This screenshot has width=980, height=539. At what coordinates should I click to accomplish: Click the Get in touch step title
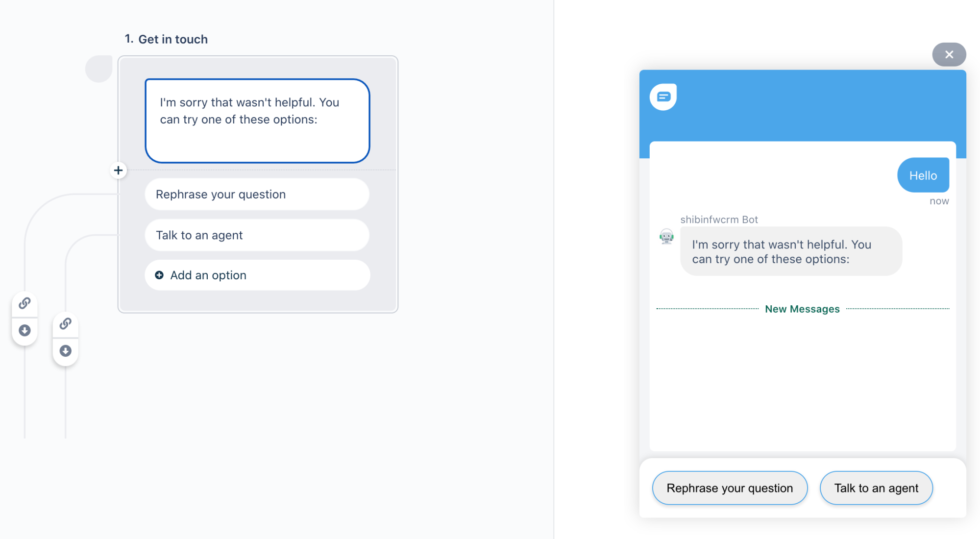pyautogui.click(x=173, y=39)
